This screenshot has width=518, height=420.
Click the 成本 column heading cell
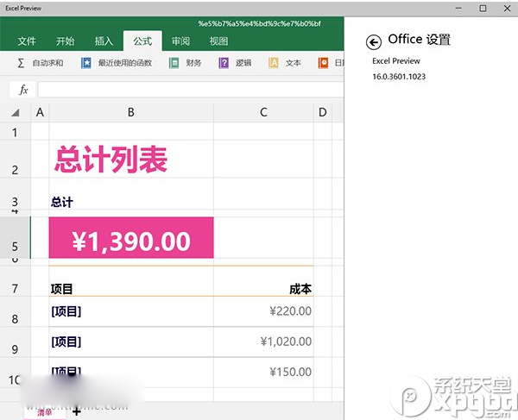[263, 281]
